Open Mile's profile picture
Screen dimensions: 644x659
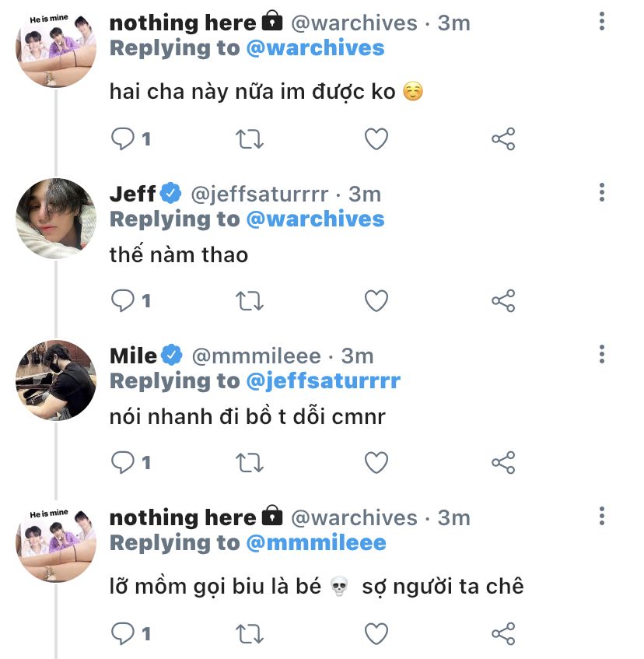[56, 380]
